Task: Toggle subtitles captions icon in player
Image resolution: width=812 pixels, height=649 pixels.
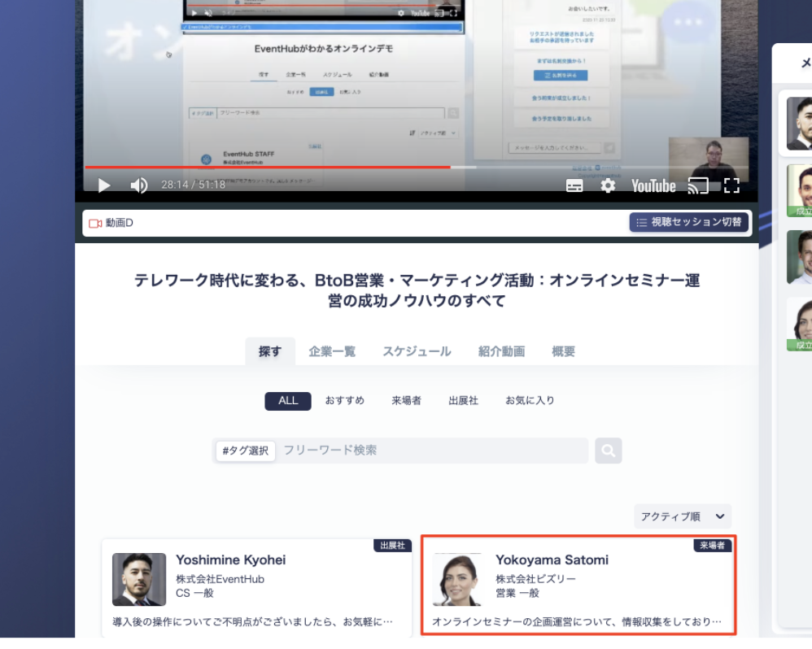Action: tap(574, 185)
